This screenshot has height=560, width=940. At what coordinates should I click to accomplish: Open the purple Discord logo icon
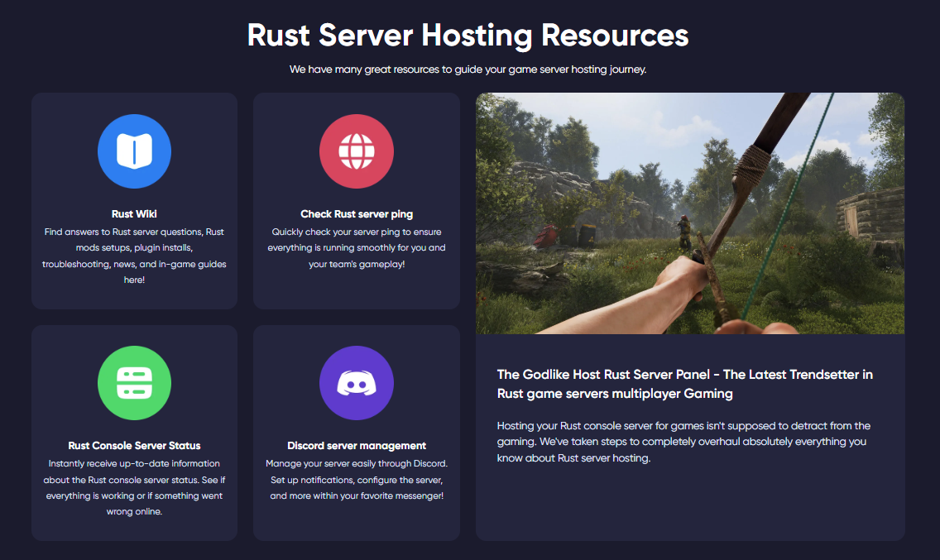pyautogui.click(x=356, y=383)
